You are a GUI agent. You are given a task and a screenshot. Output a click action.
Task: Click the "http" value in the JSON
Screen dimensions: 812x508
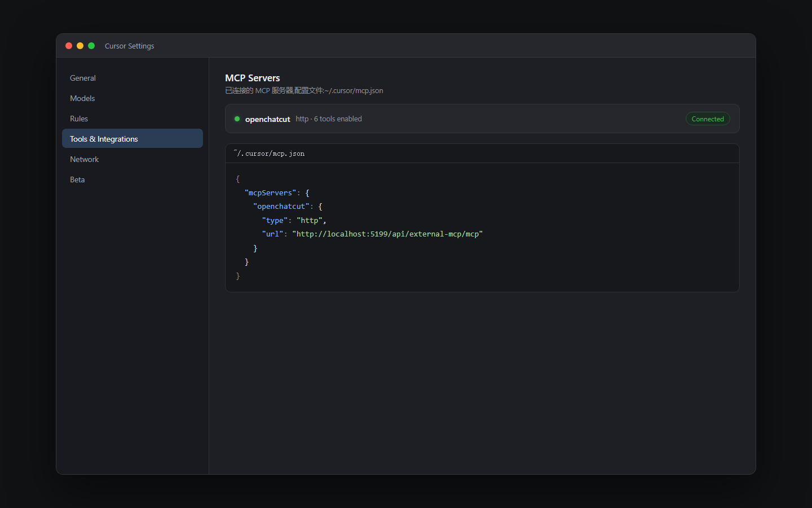click(310, 221)
